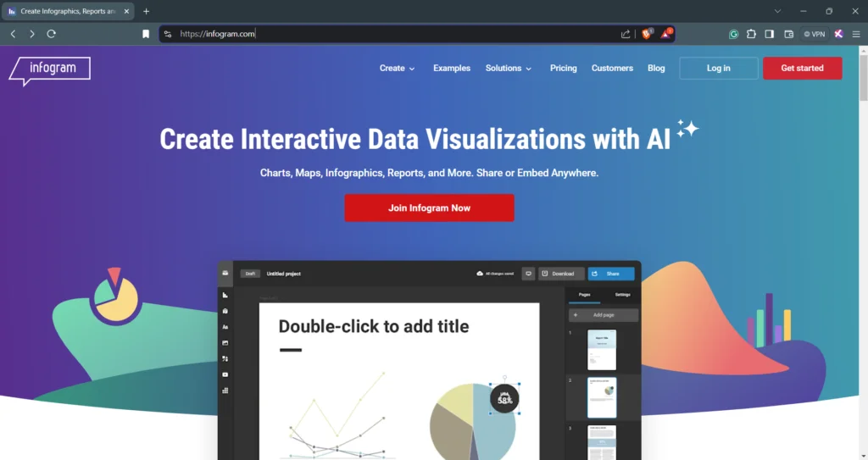This screenshot has width=868, height=460.
Task: Open the browser hamburger menu
Action: click(x=856, y=34)
